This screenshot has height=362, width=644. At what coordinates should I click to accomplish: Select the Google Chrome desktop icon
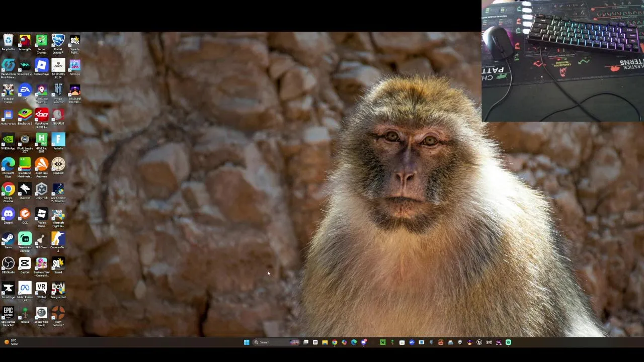(x=8, y=192)
